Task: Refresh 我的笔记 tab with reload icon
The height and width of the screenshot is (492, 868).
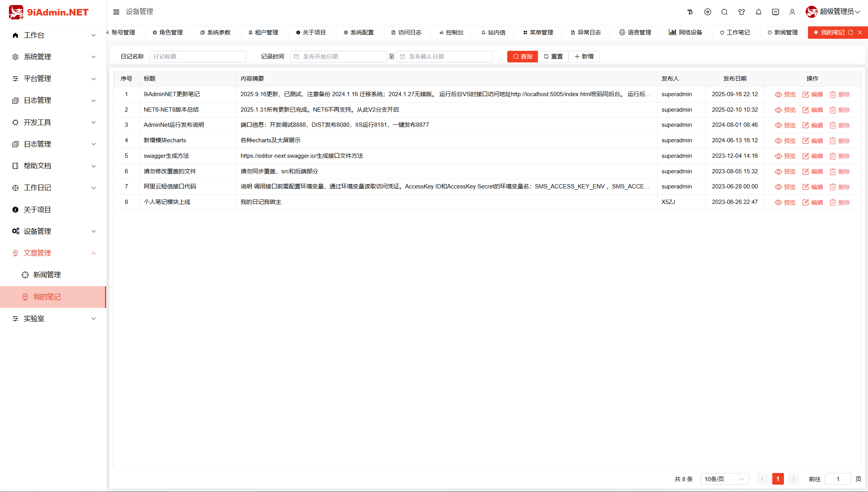Action: (x=850, y=33)
